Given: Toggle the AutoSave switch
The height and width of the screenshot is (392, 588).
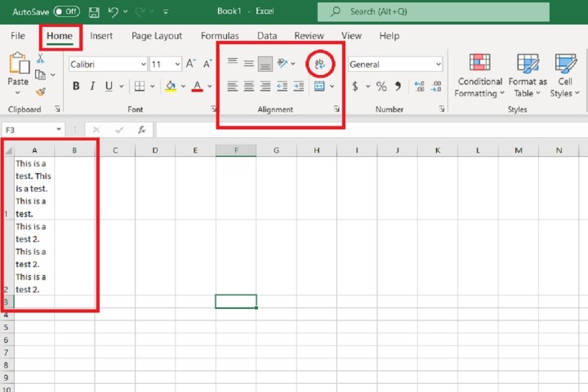Looking at the screenshot, I should [66, 11].
